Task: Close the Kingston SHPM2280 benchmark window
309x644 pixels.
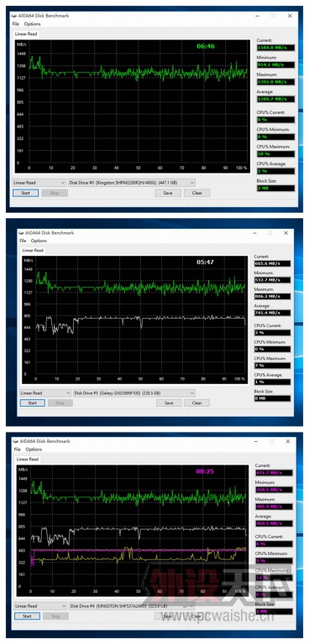Action: coord(290,16)
